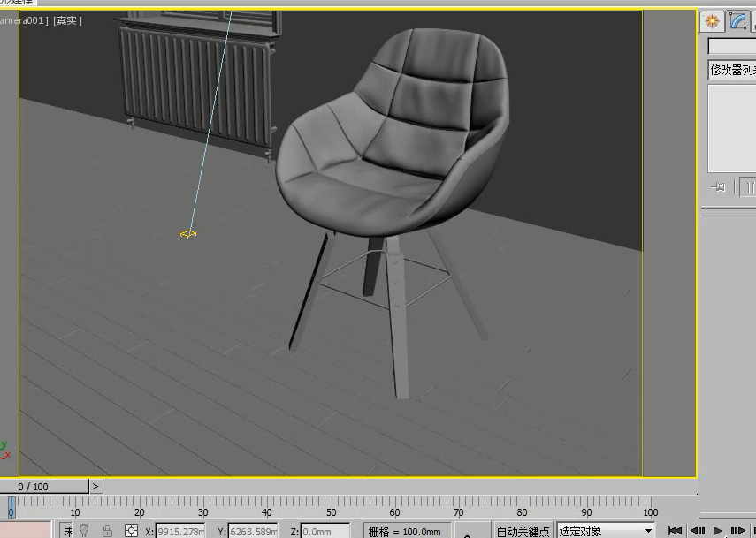Expand the 修改器列表 modifier list dropdown
This screenshot has width=756, height=538.
click(x=732, y=71)
